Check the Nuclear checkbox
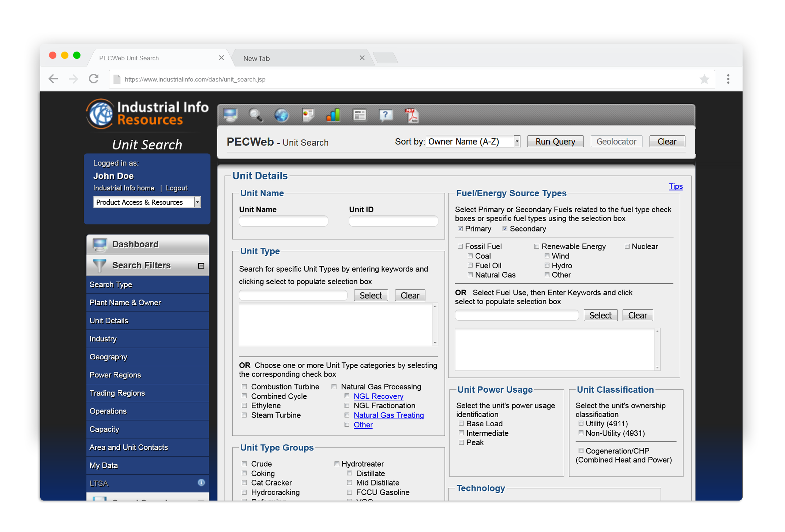The width and height of the screenshot is (785, 532). (627, 246)
